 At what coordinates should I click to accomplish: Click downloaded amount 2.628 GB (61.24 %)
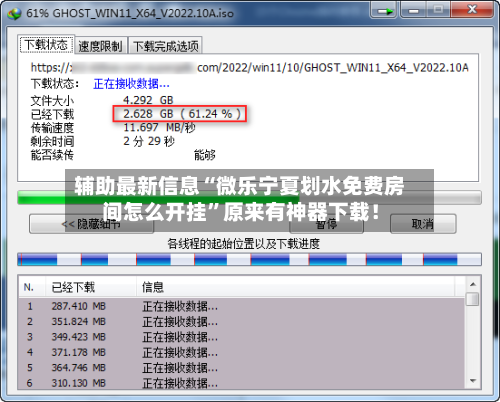click(182, 114)
